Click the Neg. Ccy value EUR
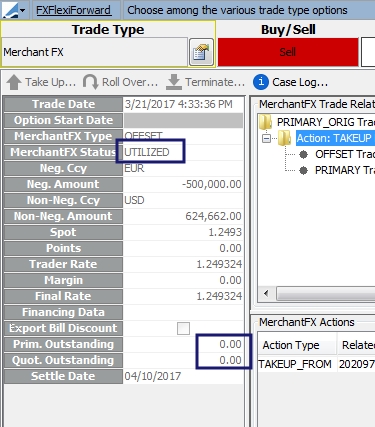375x427 pixels. (x=134, y=168)
